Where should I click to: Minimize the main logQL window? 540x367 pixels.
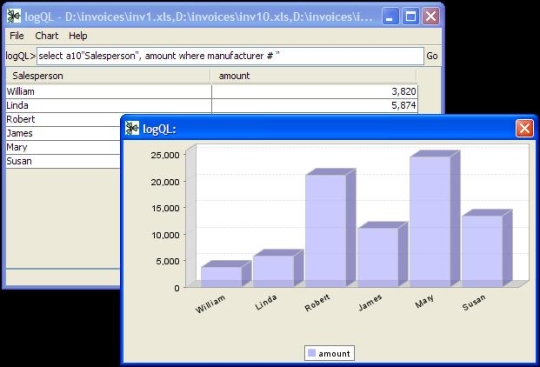click(390, 16)
